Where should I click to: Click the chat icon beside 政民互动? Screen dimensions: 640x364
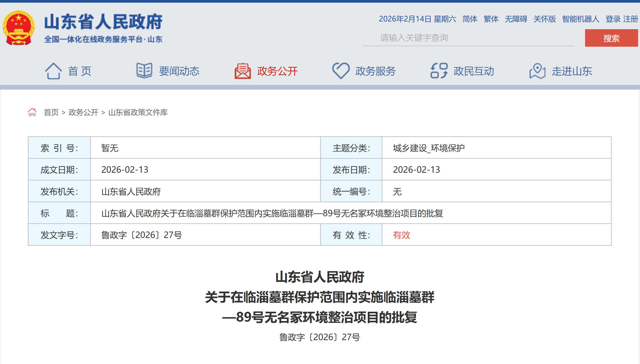439,71
